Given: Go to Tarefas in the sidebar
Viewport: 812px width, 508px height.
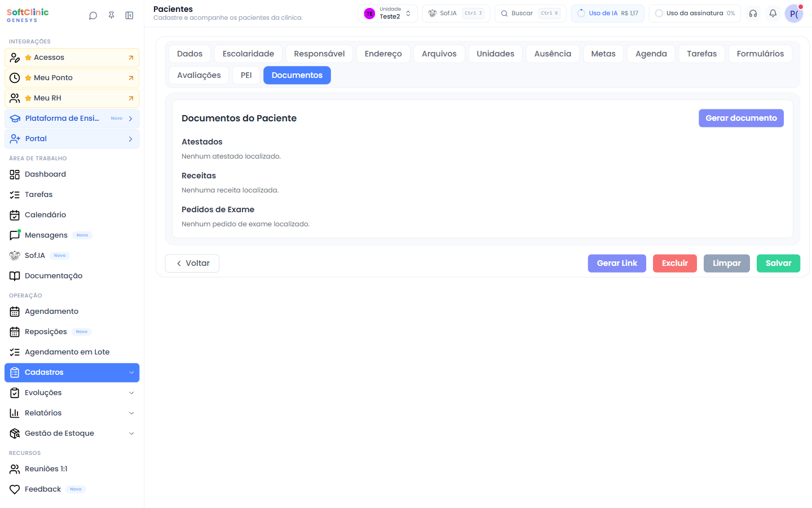Looking at the screenshot, I should tap(72, 195).
